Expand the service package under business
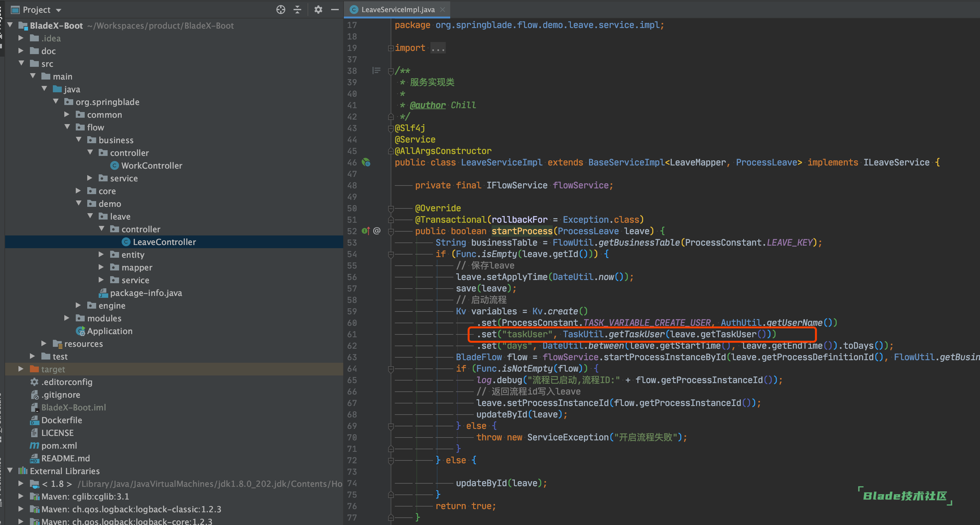 pos(89,178)
